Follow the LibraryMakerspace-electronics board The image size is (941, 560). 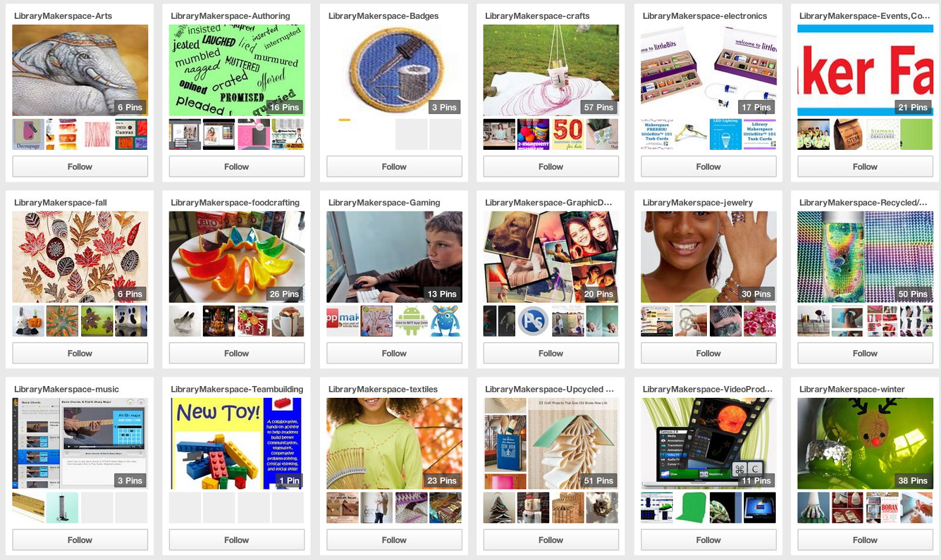(x=708, y=167)
